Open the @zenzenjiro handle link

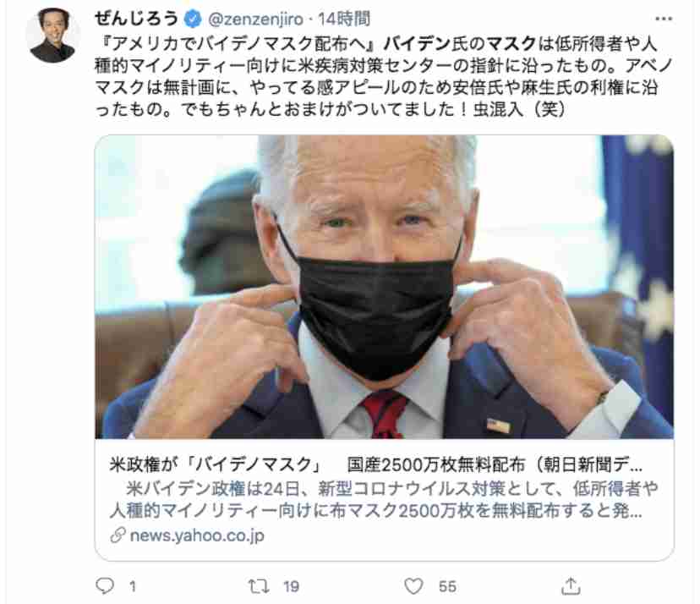pyautogui.click(x=256, y=19)
